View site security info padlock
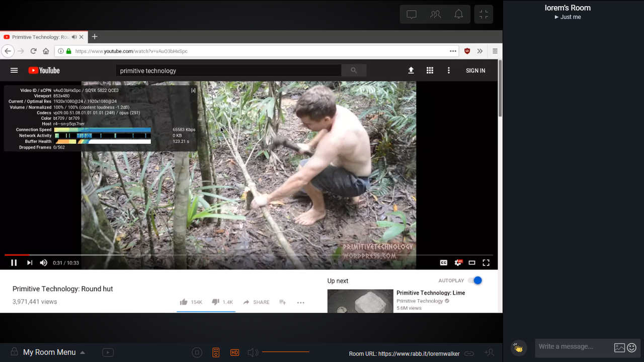This screenshot has height=362, width=644. coord(69,51)
